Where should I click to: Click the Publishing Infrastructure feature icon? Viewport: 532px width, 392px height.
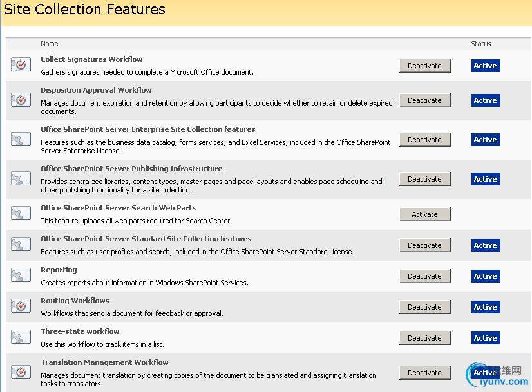[21, 179]
